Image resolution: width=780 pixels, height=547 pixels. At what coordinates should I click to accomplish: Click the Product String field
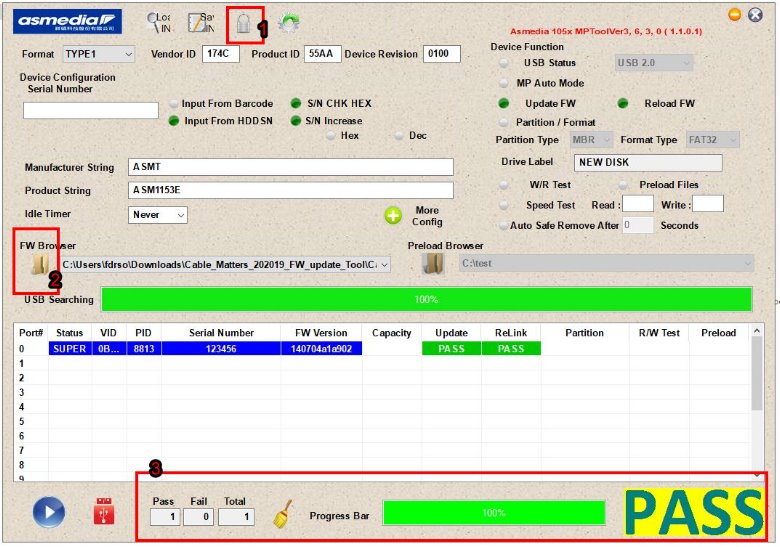(291, 190)
